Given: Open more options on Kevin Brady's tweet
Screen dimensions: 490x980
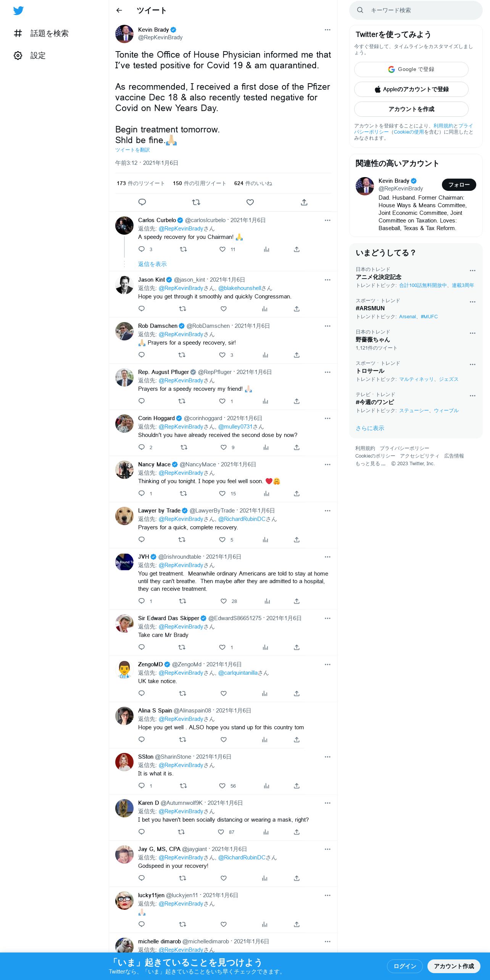Looking at the screenshot, I should point(327,30).
